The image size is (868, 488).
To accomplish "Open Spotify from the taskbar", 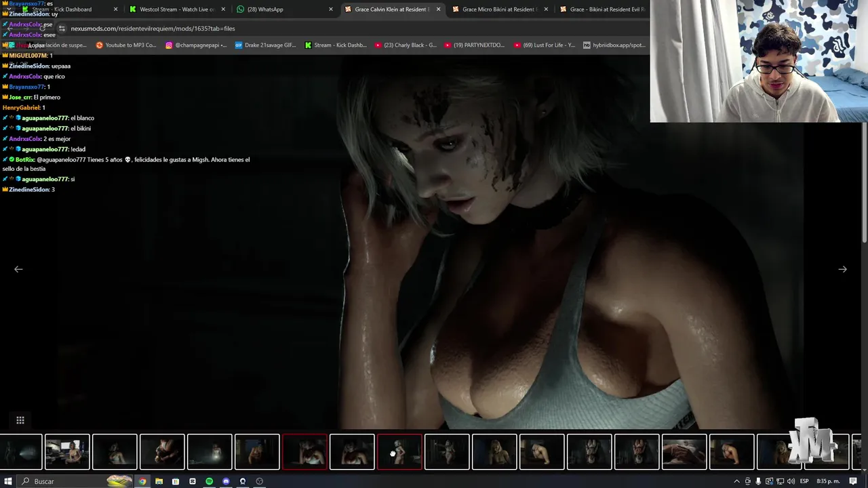I will 209,481.
